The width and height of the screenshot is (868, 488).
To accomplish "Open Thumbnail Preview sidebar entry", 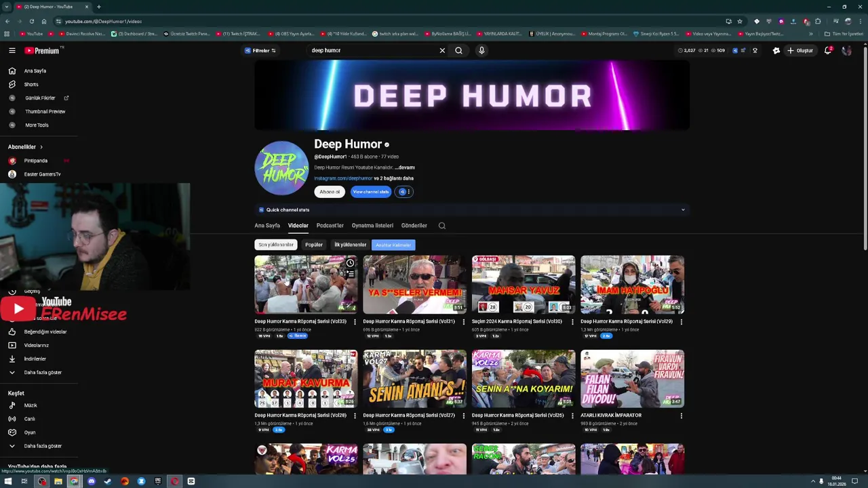I will tap(45, 111).
